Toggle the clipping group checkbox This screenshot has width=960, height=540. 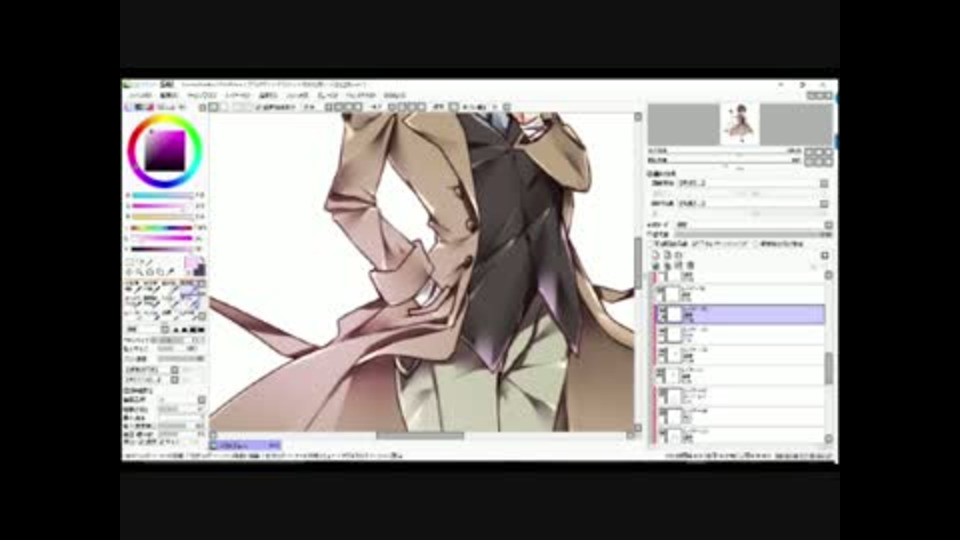coord(697,244)
